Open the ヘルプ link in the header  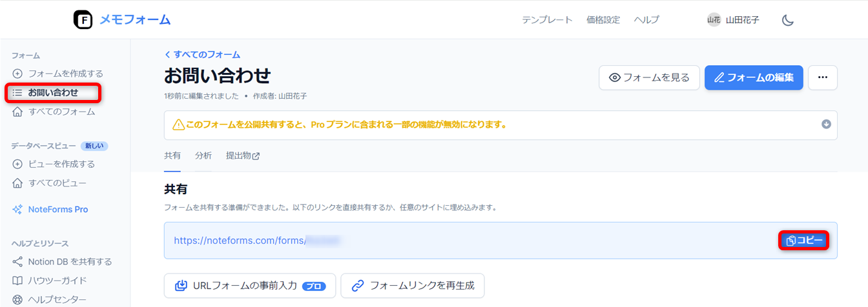click(646, 20)
